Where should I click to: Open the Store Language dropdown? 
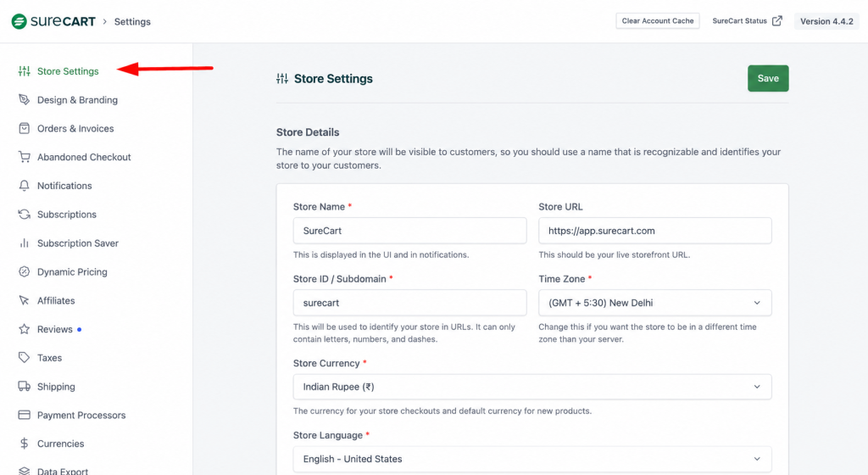coord(532,459)
